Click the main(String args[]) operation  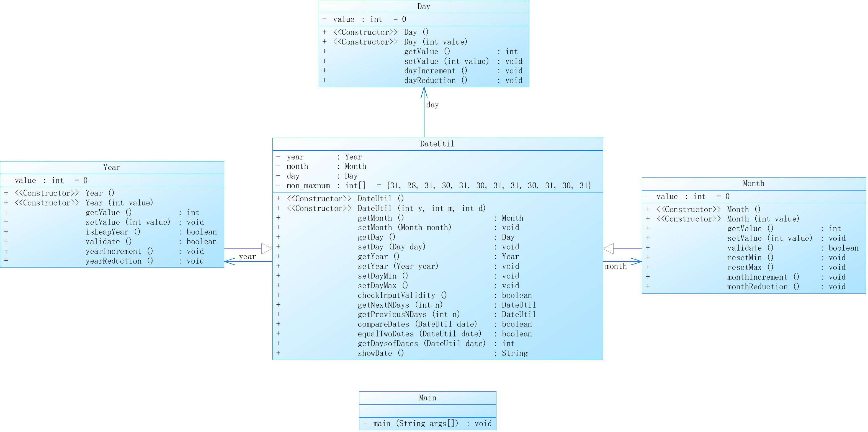(x=416, y=424)
